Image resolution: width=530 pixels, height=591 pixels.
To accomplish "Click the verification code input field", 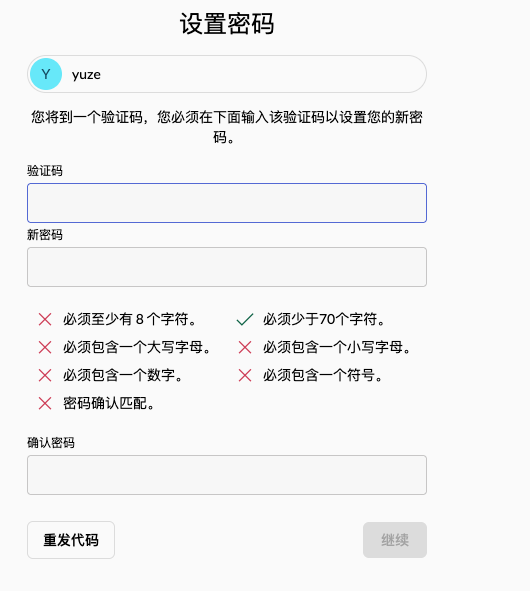I will [x=227, y=203].
